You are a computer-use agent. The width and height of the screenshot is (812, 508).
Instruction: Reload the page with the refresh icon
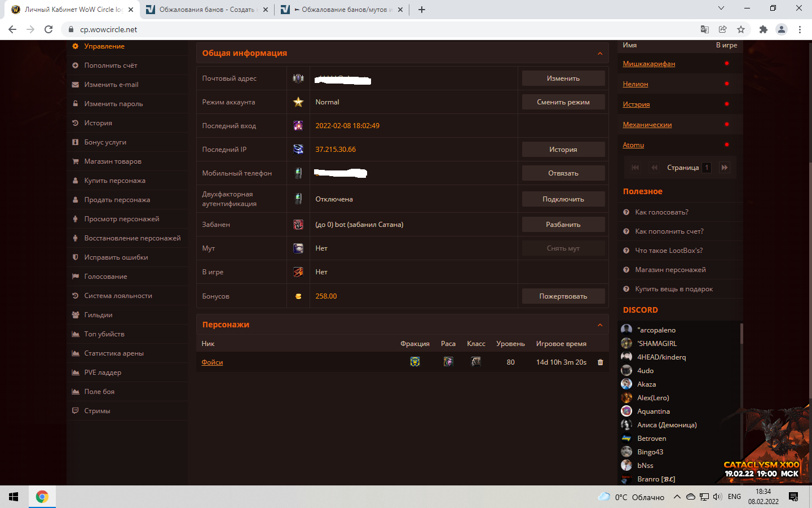[48, 29]
